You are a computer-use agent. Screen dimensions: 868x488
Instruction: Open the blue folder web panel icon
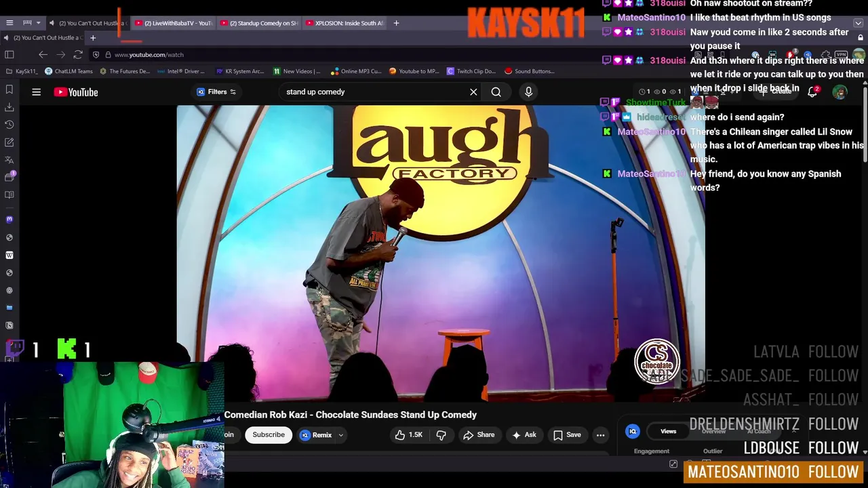[9, 308]
